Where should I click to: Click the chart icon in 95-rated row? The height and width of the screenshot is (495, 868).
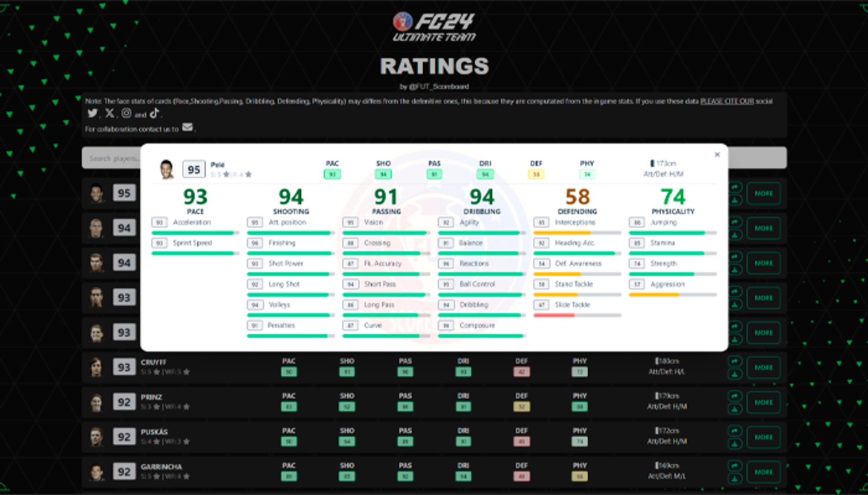click(x=735, y=200)
